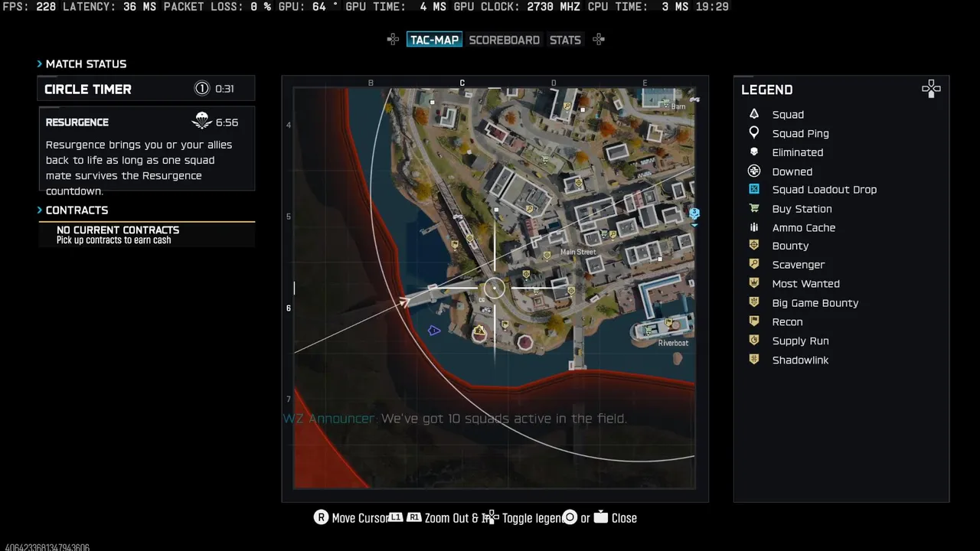Click the FPS counter in the overlay
Screen dimensions: 980x551
tap(28, 7)
